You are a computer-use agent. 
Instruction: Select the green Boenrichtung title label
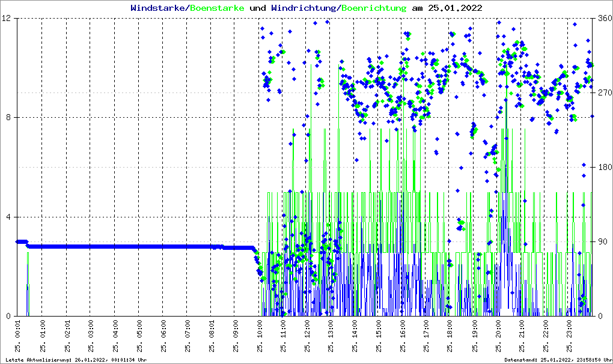click(x=374, y=8)
